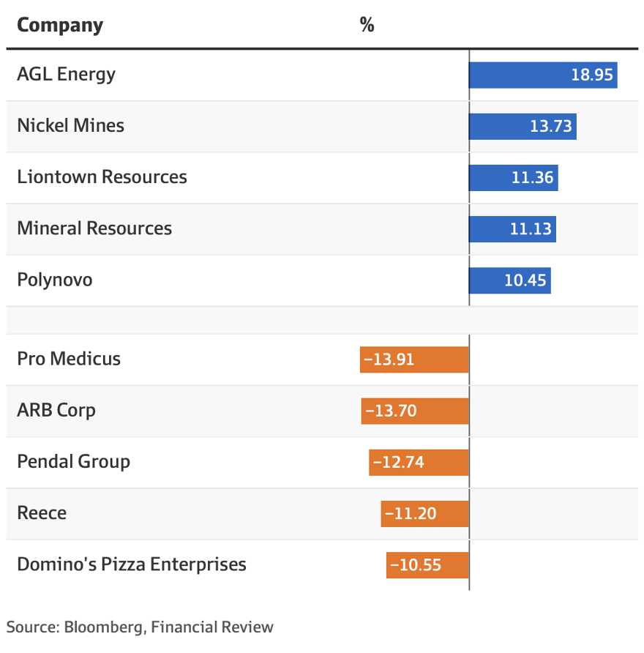
Task: Click the Pro Medicus company label
Action: click(69, 359)
